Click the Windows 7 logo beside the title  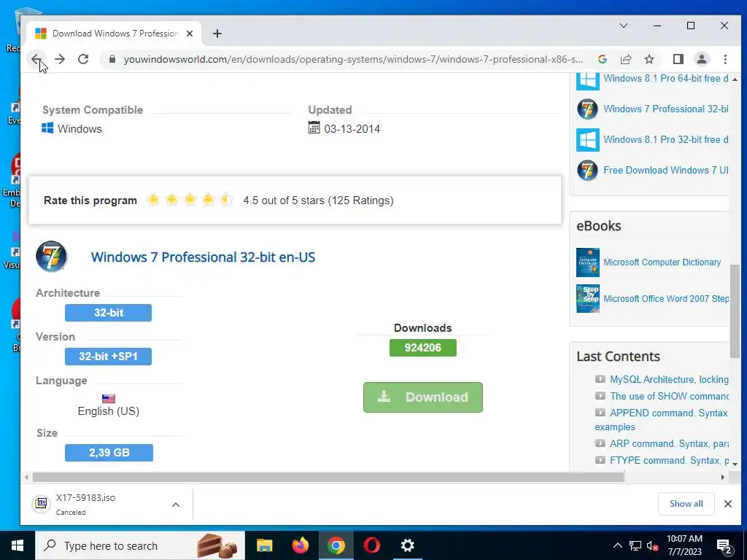pos(52,256)
